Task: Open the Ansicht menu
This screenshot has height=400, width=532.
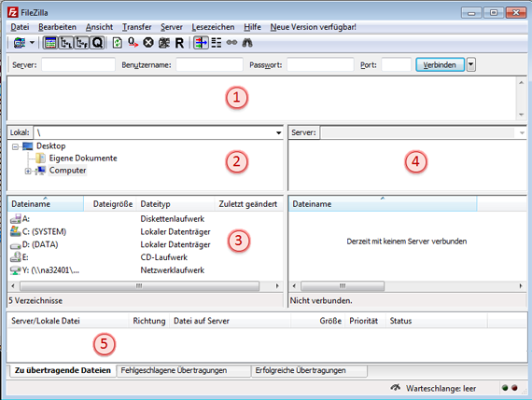Action: [x=99, y=27]
